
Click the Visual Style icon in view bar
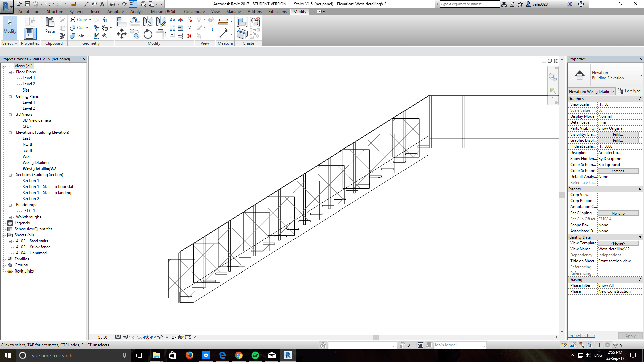pos(125,337)
